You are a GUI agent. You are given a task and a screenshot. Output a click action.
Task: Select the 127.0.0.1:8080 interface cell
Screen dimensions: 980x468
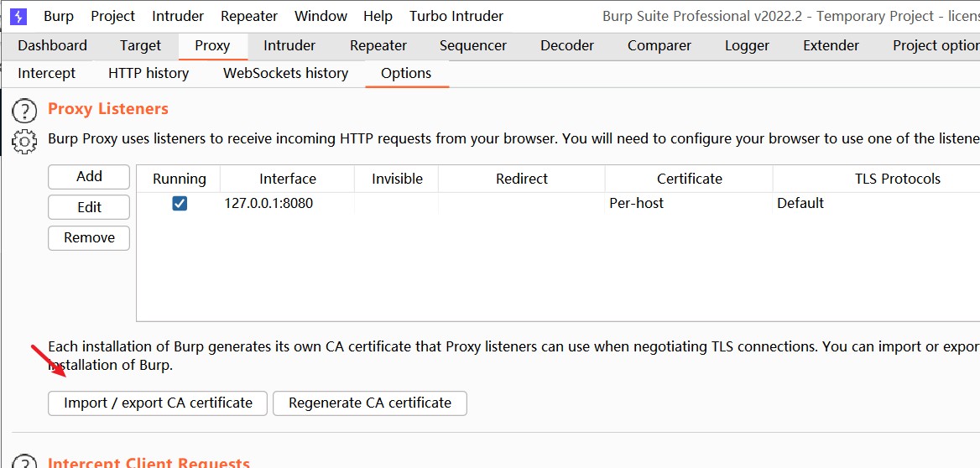[x=288, y=203]
